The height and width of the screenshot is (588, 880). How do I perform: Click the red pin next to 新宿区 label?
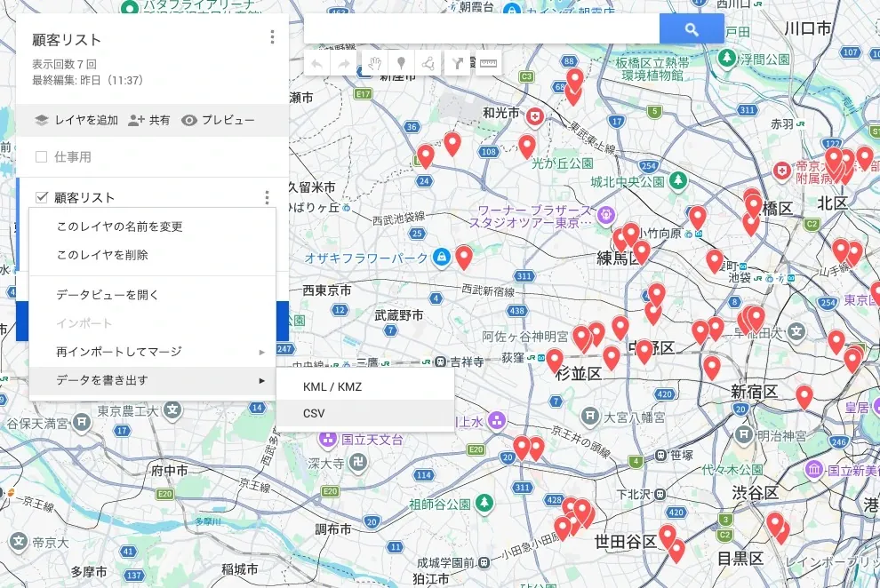pos(804,397)
